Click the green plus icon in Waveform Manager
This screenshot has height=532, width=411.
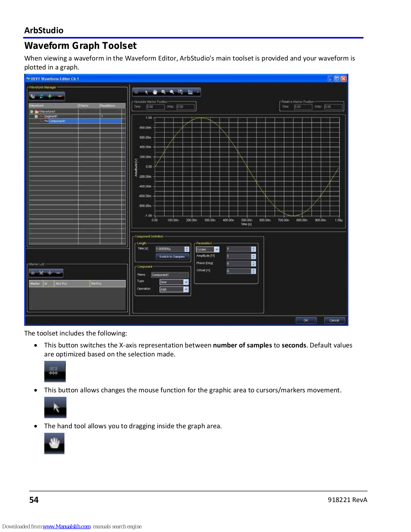pos(50,96)
